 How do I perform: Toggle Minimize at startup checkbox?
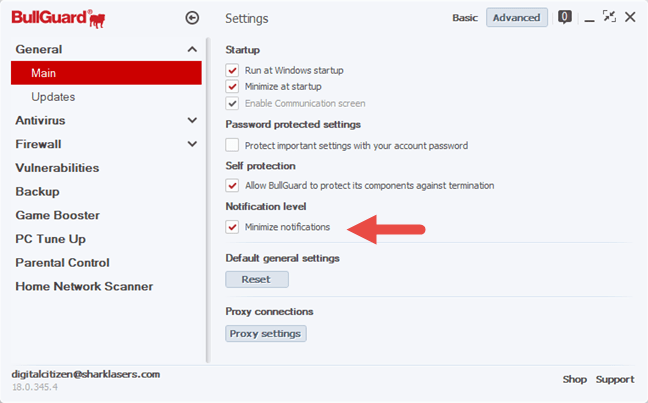(233, 87)
